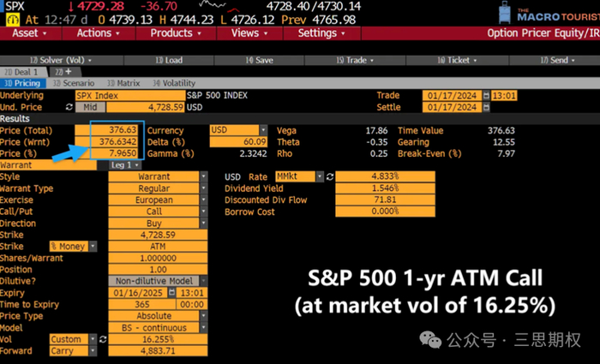Click the Forward 4,883.71 field
600x364 pixels.
tap(158, 351)
